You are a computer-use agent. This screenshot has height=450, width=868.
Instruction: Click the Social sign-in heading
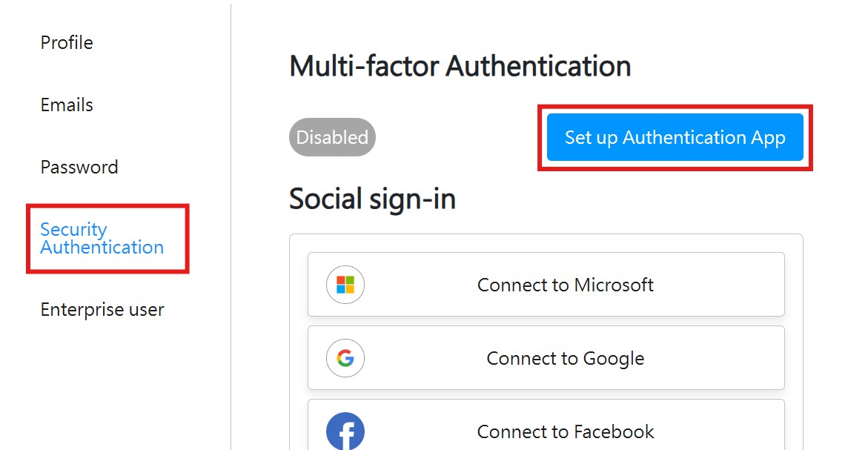pos(372,199)
